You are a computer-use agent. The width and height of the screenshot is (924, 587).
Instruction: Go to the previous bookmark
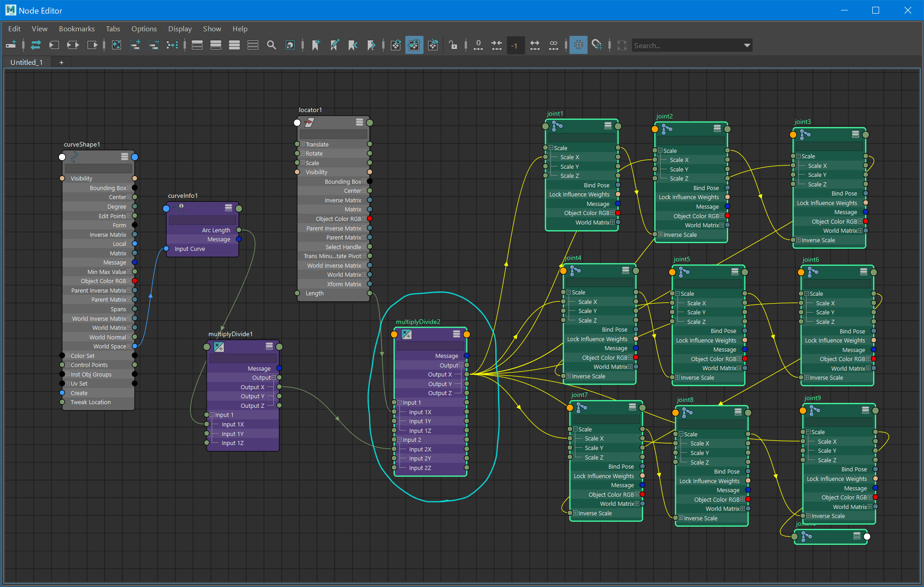(x=353, y=45)
